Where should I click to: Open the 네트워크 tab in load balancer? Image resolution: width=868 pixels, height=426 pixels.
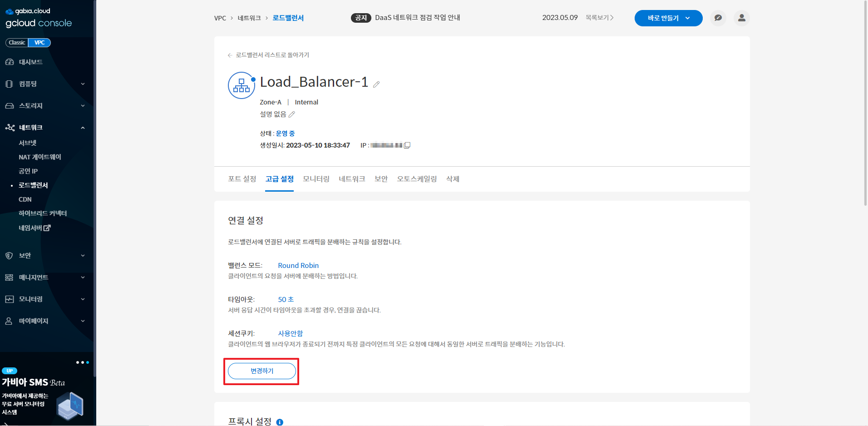pyautogui.click(x=352, y=179)
